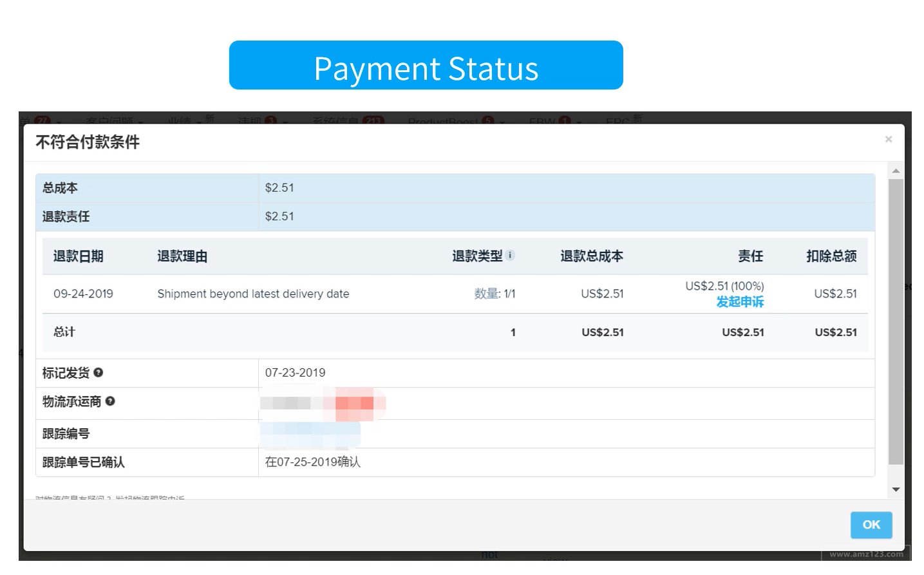Click the 扣除总额 column header
Screen dimensions: 924x575
(831, 256)
